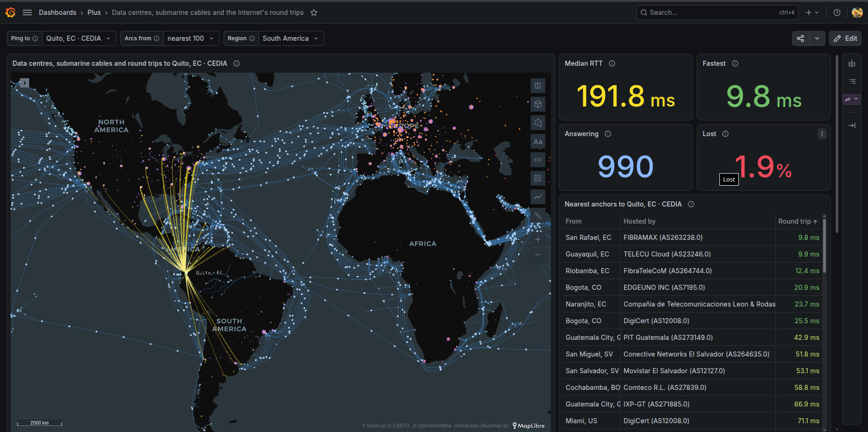Select IXP-GT (AS271885.0) cell
The width and height of the screenshot is (868, 432).
click(698, 404)
